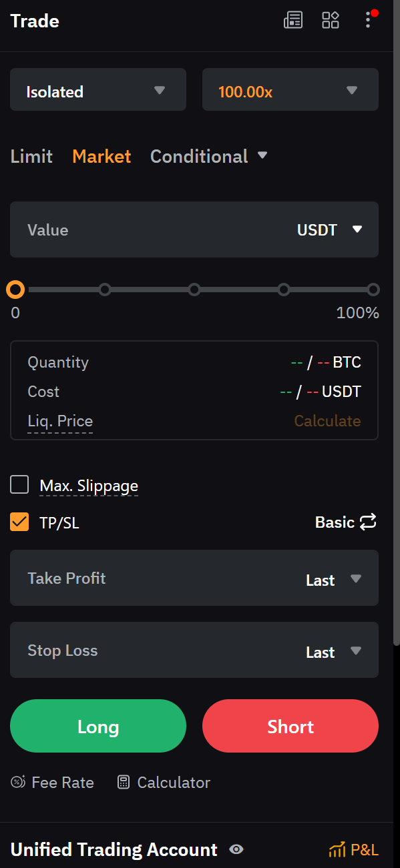Switch to the Limit tab
This screenshot has height=868, width=400.
31,156
